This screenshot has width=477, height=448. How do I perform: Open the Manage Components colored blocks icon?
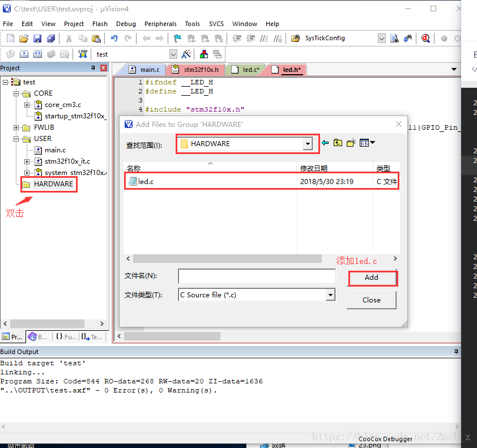click(204, 54)
